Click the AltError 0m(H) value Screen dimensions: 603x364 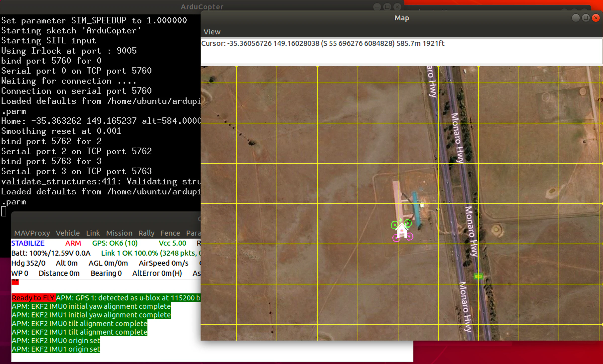point(157,273)
